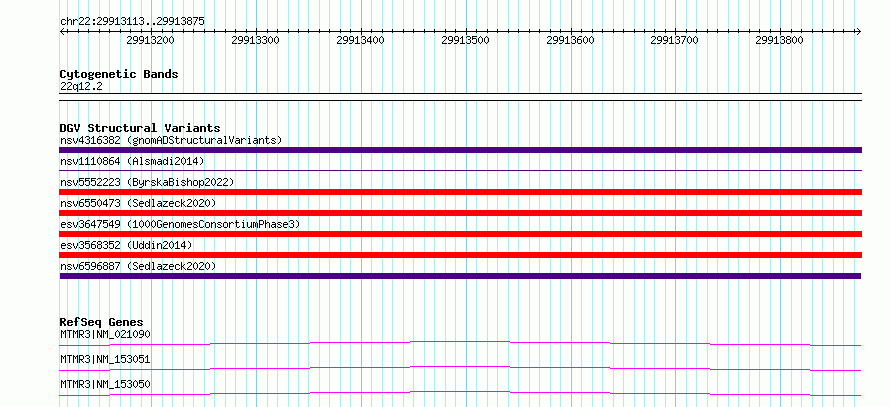The width and height of the screenshot is (890, 407).
Task: Open variant nsv5552223 (ByrskaBishop2022)
Action: point(147,182)
